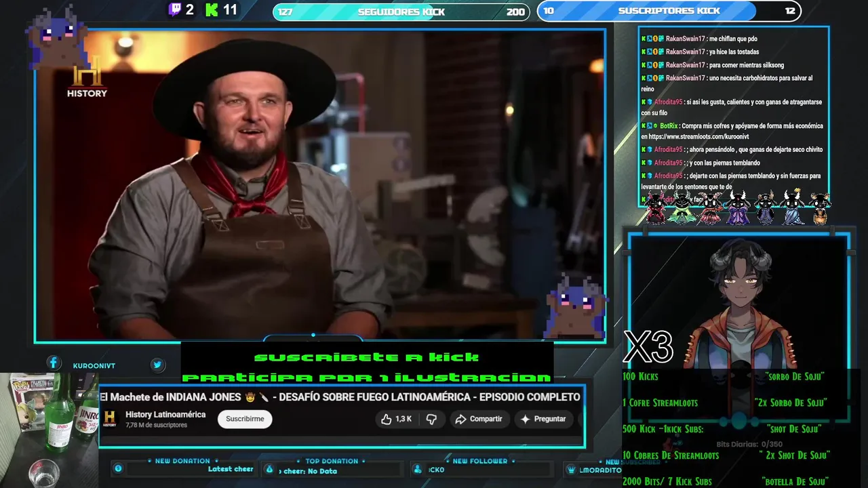Image resolution: width=868 pixels, height=488 pixels.
Task: Dislike the video with thumbs-down icon
Action: point(431,419)
